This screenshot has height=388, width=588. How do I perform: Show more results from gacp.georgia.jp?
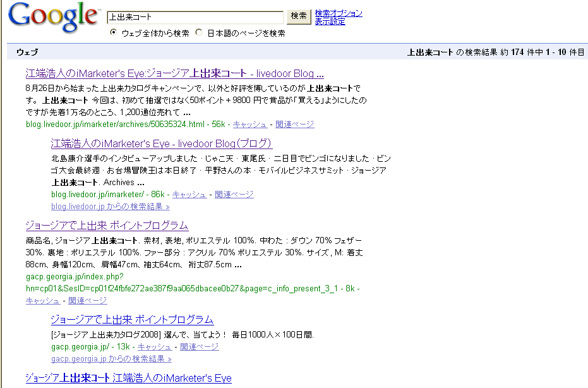click(x=111, y=359)
